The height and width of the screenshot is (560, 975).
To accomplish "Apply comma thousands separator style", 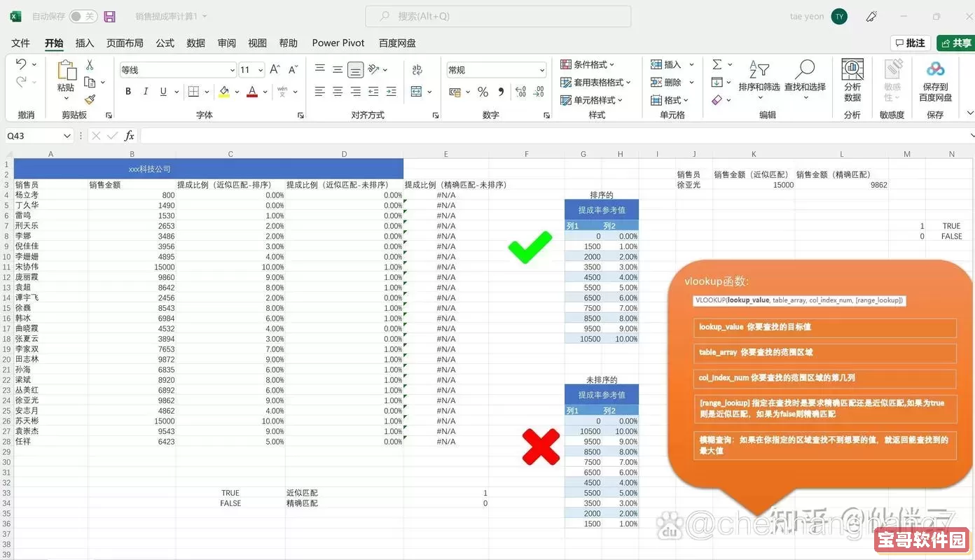I will (501, 92).
